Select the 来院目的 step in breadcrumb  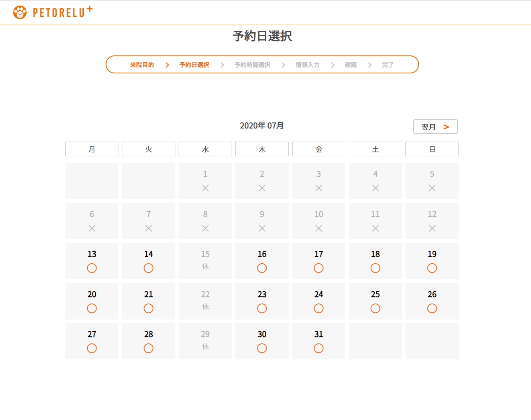point(142,65)
